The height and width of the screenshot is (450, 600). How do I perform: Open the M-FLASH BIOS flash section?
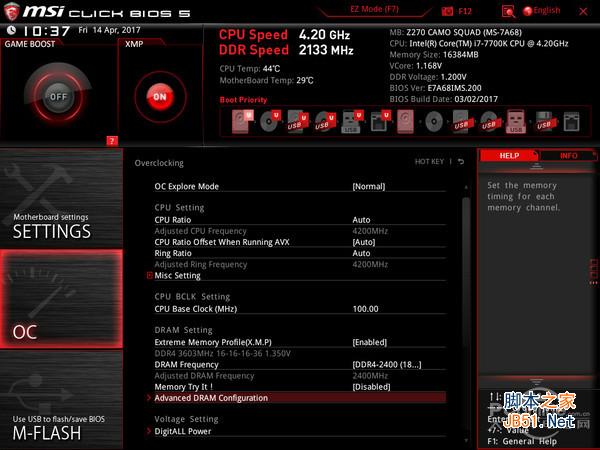61,400
